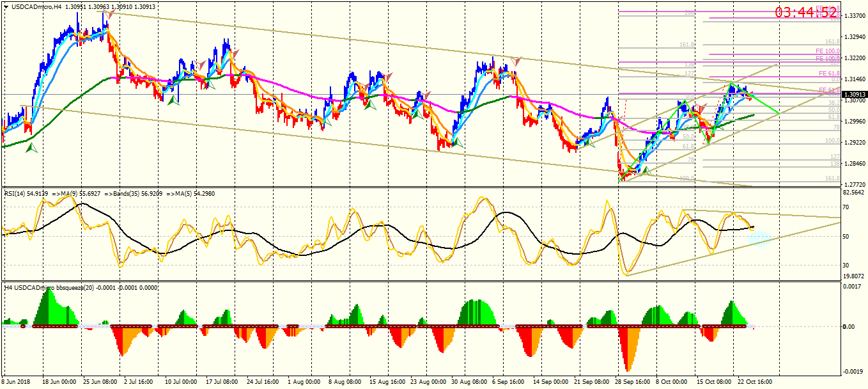Click the 1 Aug 00:00 date label
This screenshot has height=389, width=868.
303,382
